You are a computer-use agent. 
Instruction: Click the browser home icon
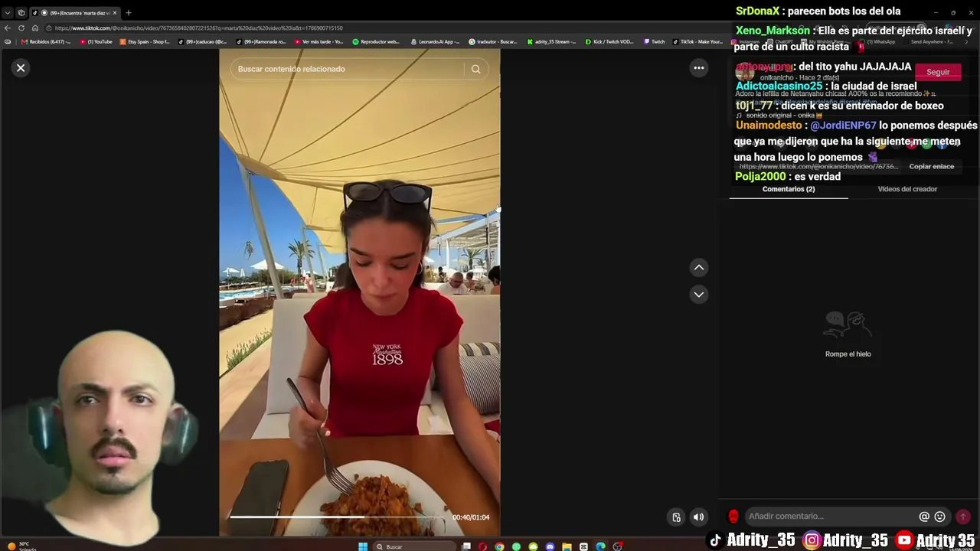pyautogui.click(x=35, y=28)
